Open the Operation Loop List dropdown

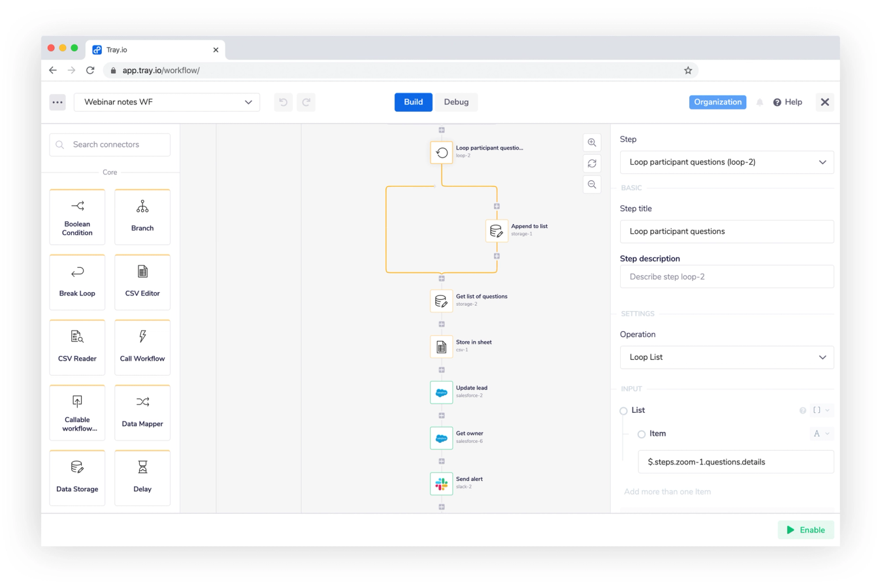coord(727,357)
